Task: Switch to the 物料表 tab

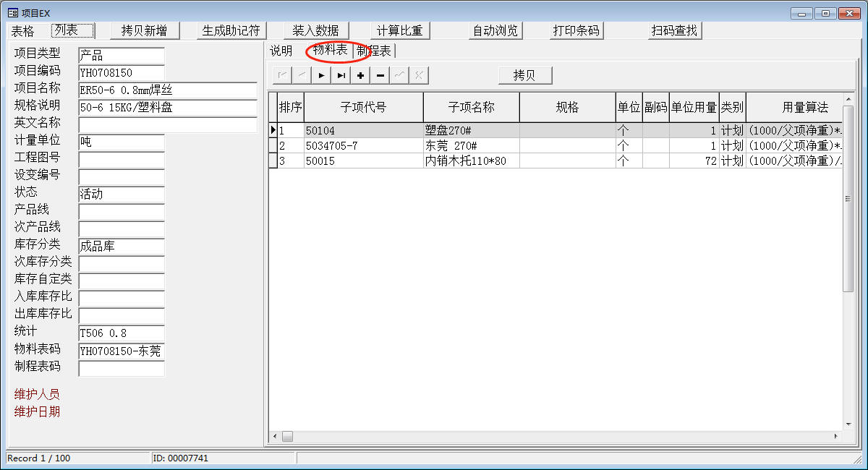Action: click(331, 51)
